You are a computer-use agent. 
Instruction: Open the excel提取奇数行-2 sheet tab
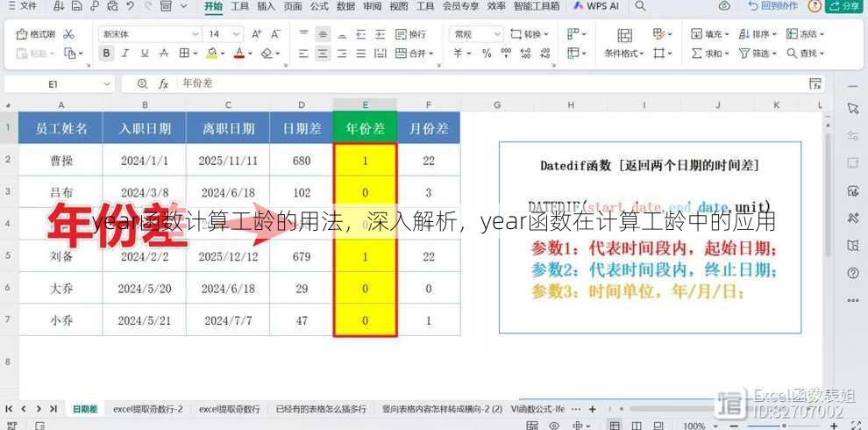148,409
